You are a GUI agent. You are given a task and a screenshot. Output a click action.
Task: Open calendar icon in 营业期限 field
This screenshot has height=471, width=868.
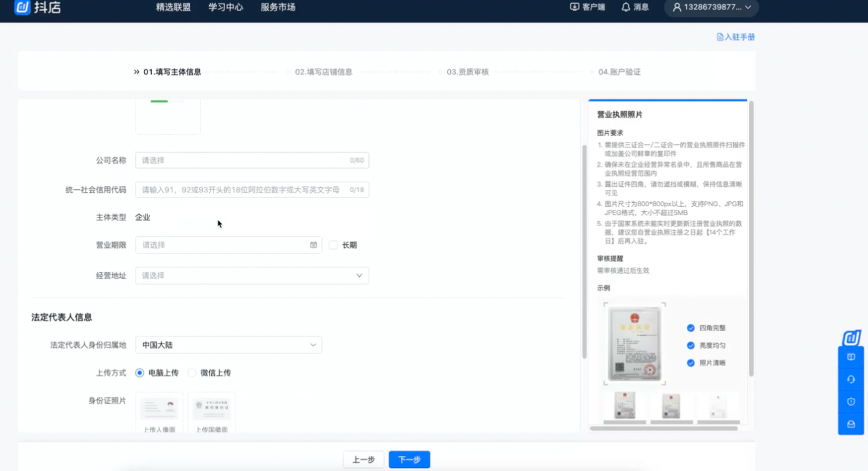click(x=313, y=245)
